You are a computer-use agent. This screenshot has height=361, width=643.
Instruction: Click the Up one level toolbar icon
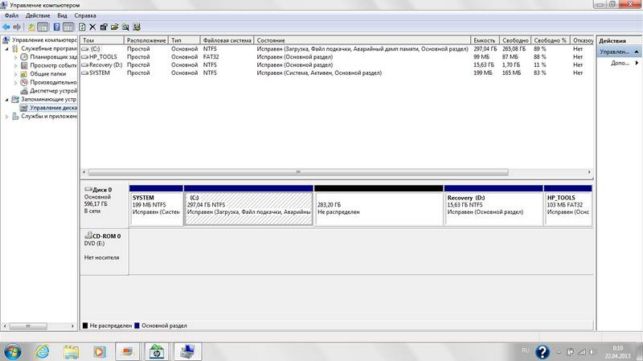[x=31, y=27]
